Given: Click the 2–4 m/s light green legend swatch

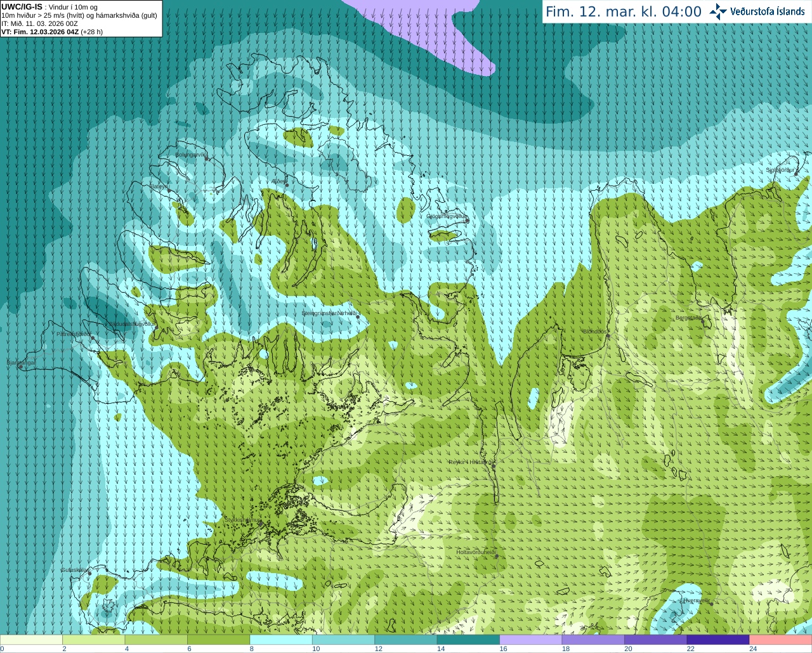Looking at the screenshot, I should click(x=94, y=640).
